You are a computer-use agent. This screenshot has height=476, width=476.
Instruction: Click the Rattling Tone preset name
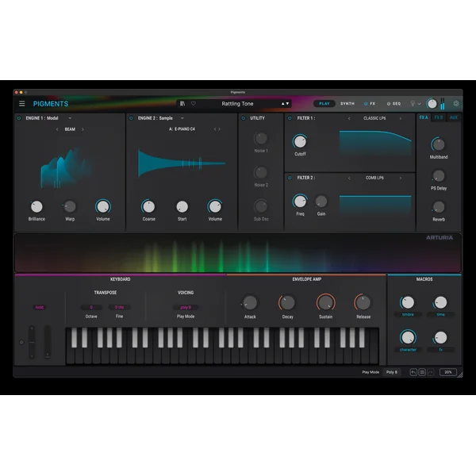(237, 103)
